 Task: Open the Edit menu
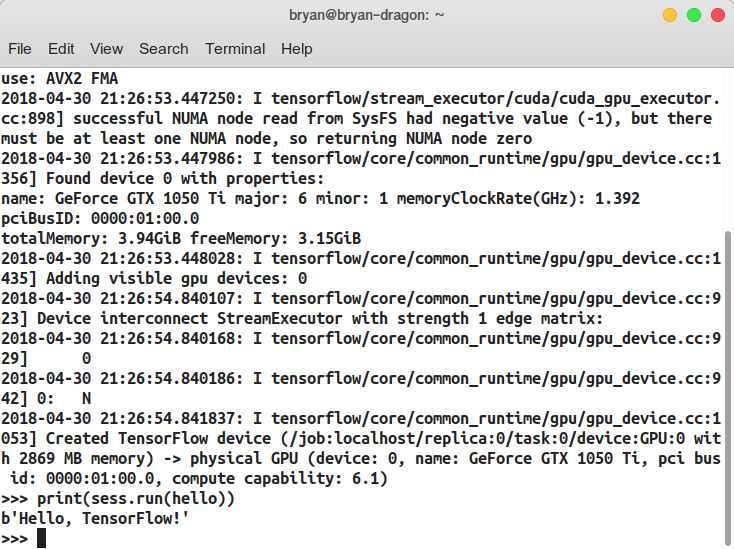click(x=61, y=48)
